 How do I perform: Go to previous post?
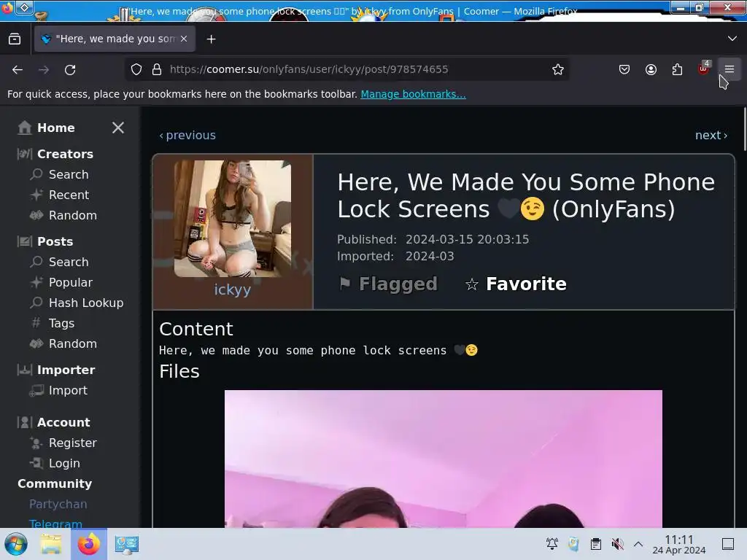[x=187, y=135]
